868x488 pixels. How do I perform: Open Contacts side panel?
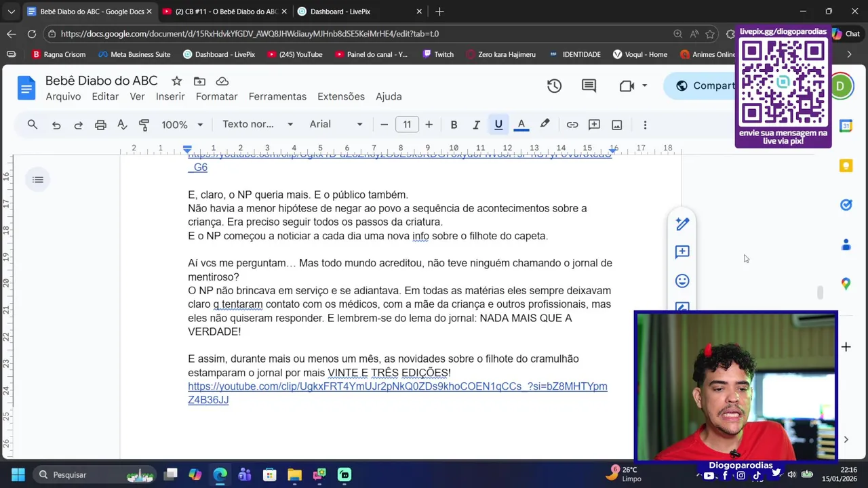click(846, 245)
